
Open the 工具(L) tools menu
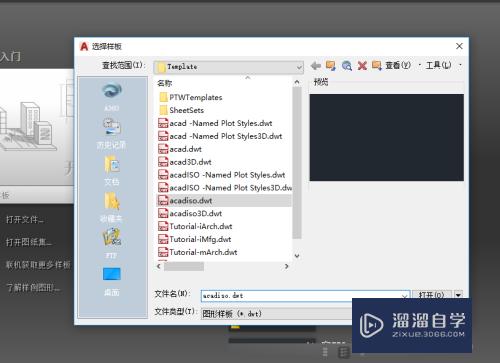[x=439, y=65]
